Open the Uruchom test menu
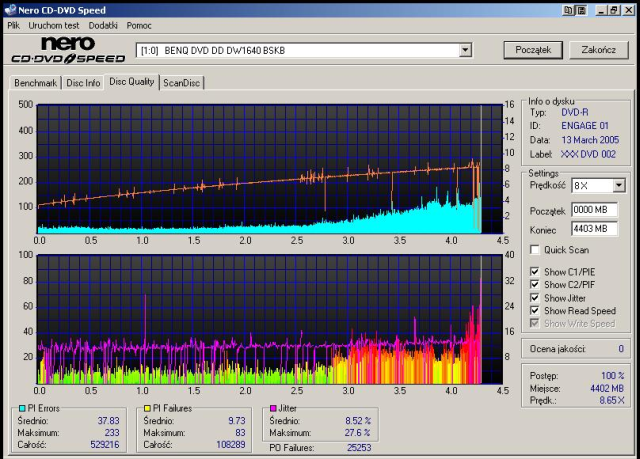This screenshot has width=640, height=459. 54,25
